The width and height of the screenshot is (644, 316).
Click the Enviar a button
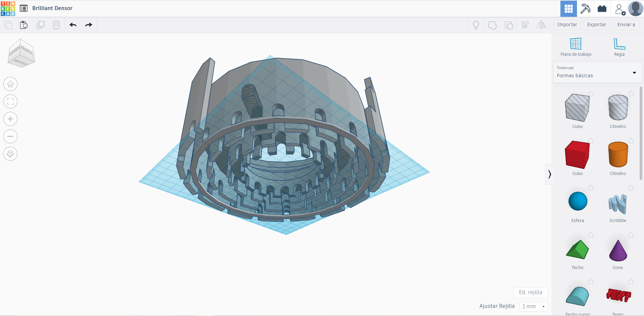626,25
